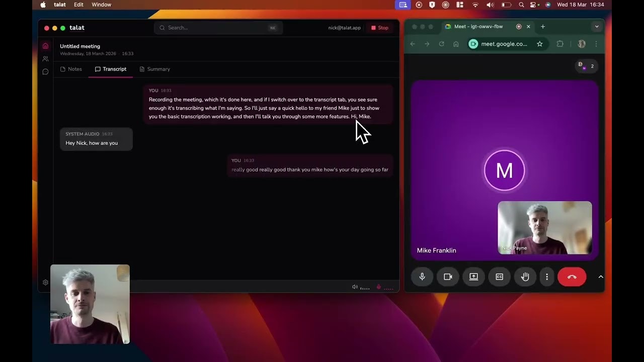The width and height of the screenshot is (644, 362).
Task: Click the 'Recording the meeting' transcript message
Action: click(x=268, y=104)
